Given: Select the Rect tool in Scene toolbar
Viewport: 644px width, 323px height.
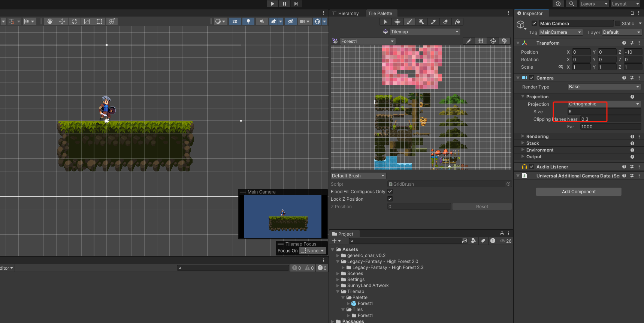Looking at the screenshot, I should [99, 21].
